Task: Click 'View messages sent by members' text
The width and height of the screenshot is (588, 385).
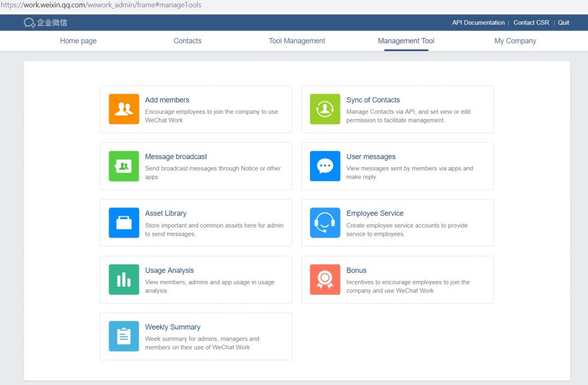Action: (x=409, y=172)
